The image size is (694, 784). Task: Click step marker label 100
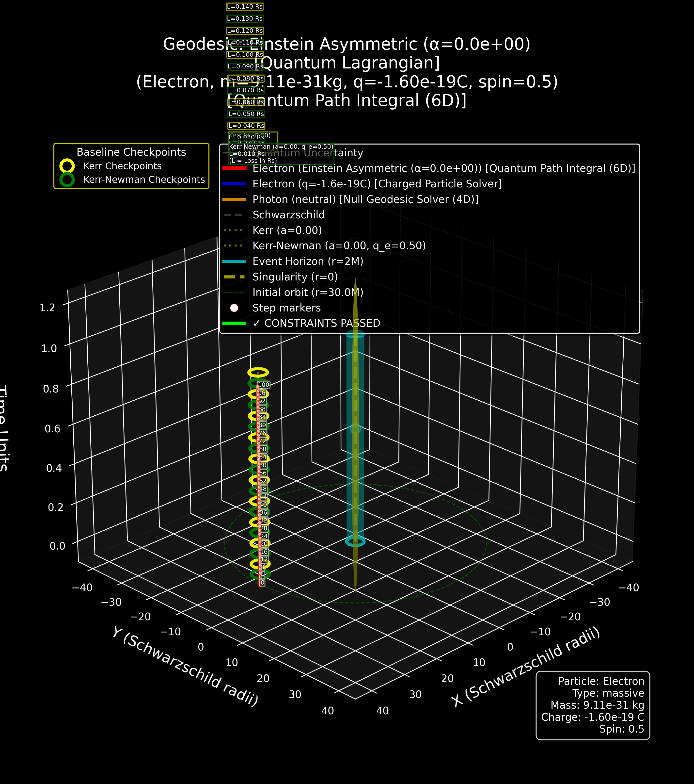pos(263,385)
